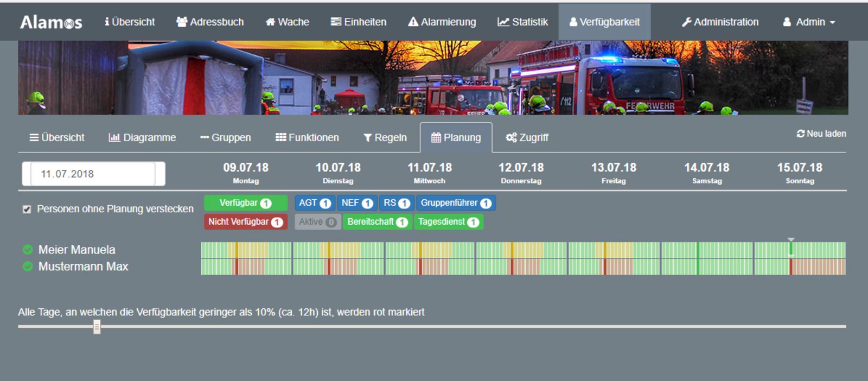
Task: Click the green status icon beside Meier Manuela
Action: pyautogui.click(x=28, y=250)
